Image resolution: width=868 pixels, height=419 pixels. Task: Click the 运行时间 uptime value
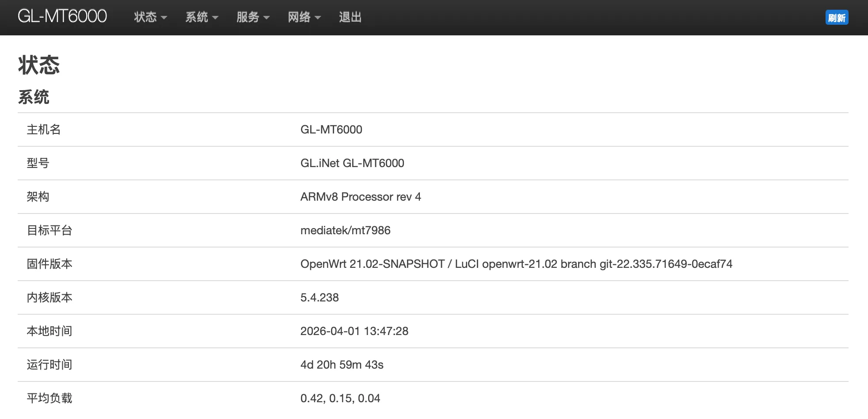pyautogui.click(x=342, y=365)
